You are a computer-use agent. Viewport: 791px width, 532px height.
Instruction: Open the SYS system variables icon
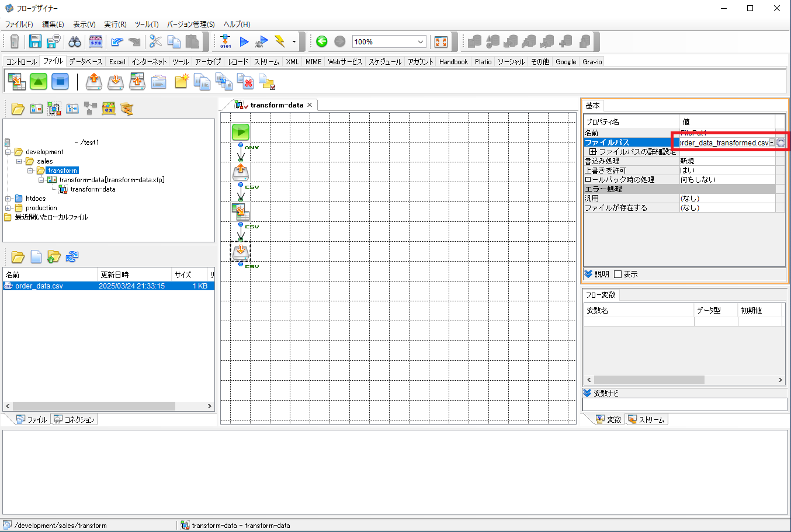tap(95, 41)
